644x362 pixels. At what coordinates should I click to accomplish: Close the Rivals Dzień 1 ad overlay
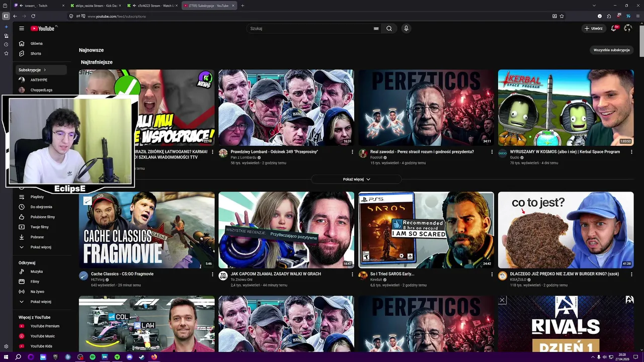tap(502, 300)
